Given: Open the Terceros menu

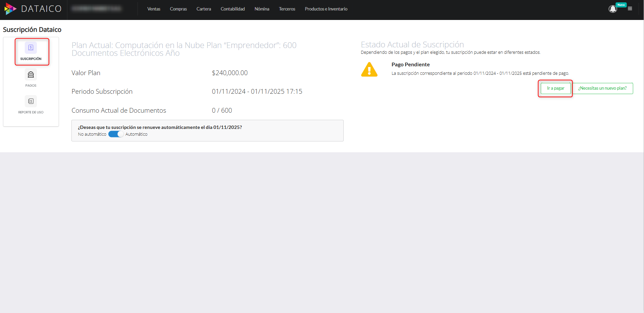Looking at the screenshot, I should pos(287,9).
